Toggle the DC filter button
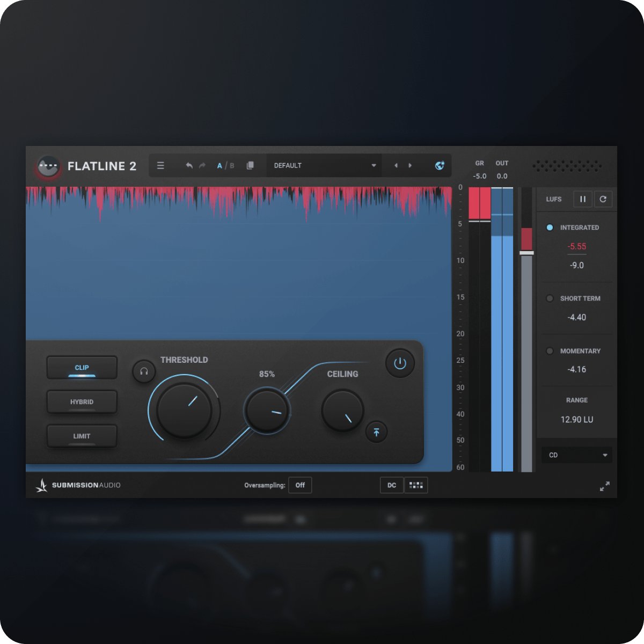Viewport: 644px width, 644px height. [392, 485]
